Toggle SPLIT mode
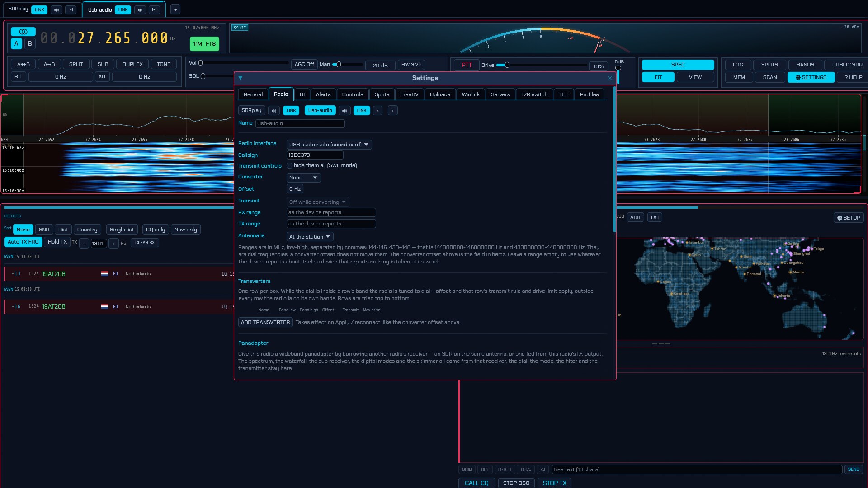The width and height of the screenshot is (868, 488). click(x=76, y=64)
